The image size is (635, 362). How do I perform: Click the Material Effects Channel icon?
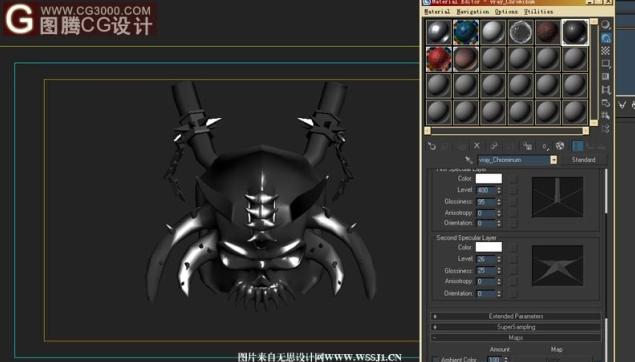pyautogui.click(x=546, y=146)
